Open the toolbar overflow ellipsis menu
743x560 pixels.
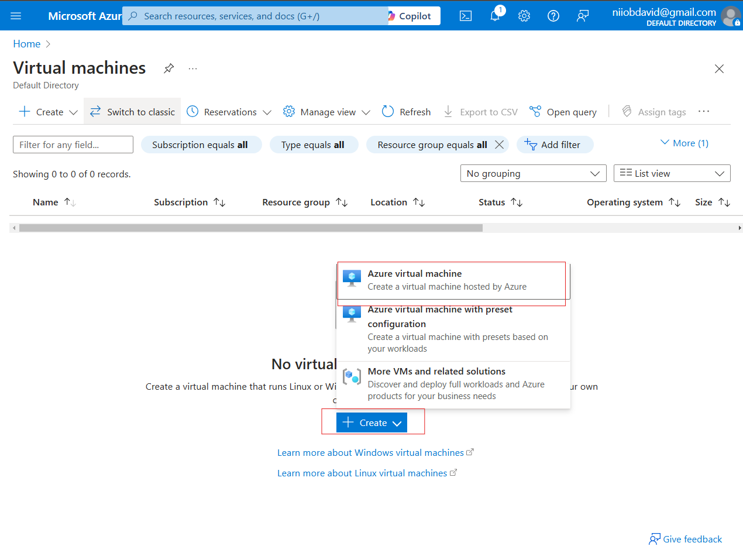704,111
